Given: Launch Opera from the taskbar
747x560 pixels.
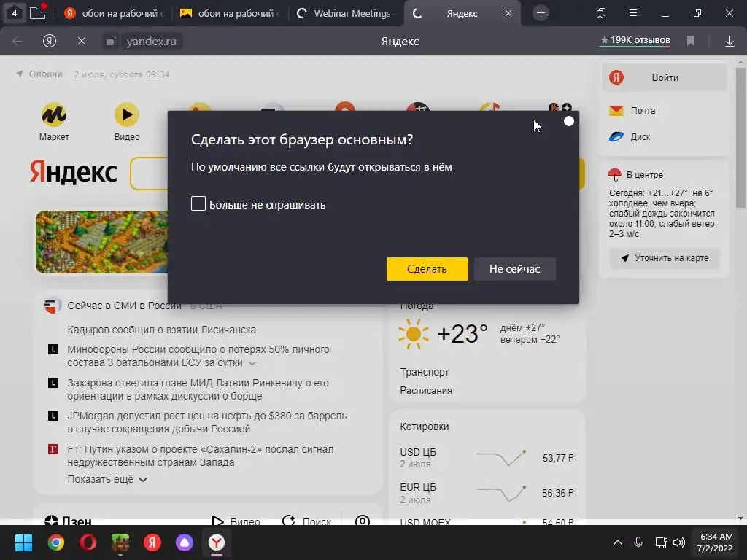Looking at the screenshot, I should pyautogui.click(x=88, y=542).
